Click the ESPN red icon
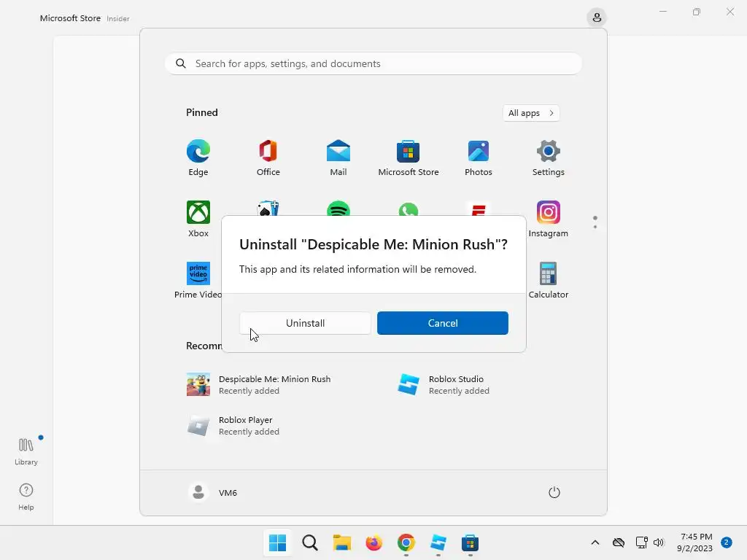Image resolution: width=747 pixels, height=560 pixels. click(479, 209)
